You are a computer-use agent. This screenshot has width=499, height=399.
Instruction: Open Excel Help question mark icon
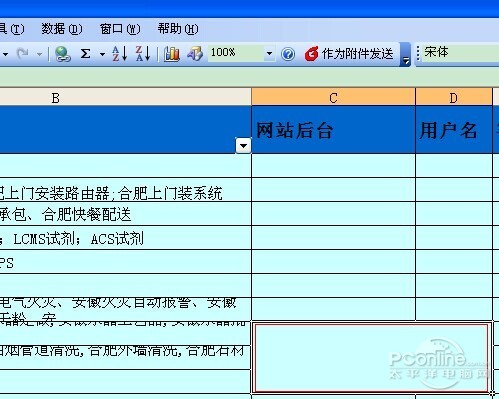288,54
